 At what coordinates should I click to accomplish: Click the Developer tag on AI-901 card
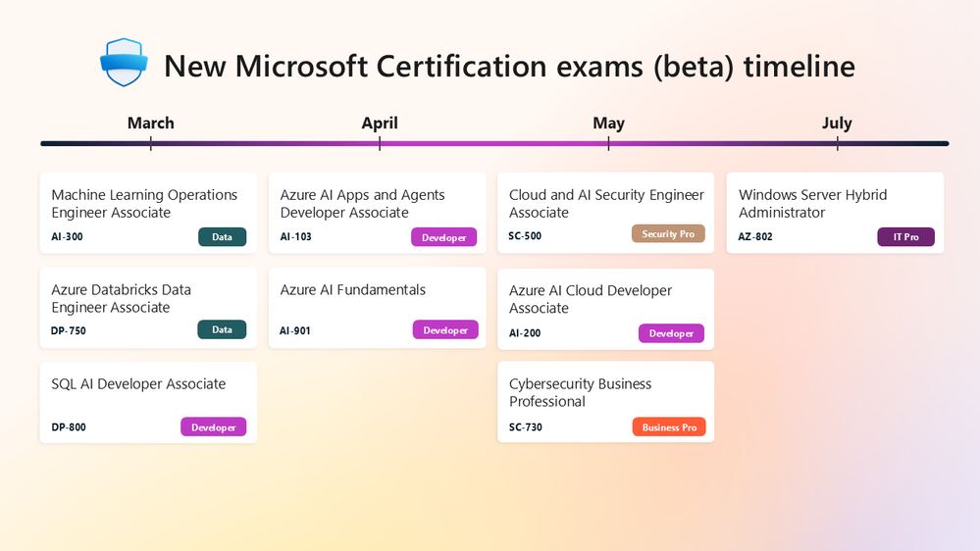tap(445, 329)
